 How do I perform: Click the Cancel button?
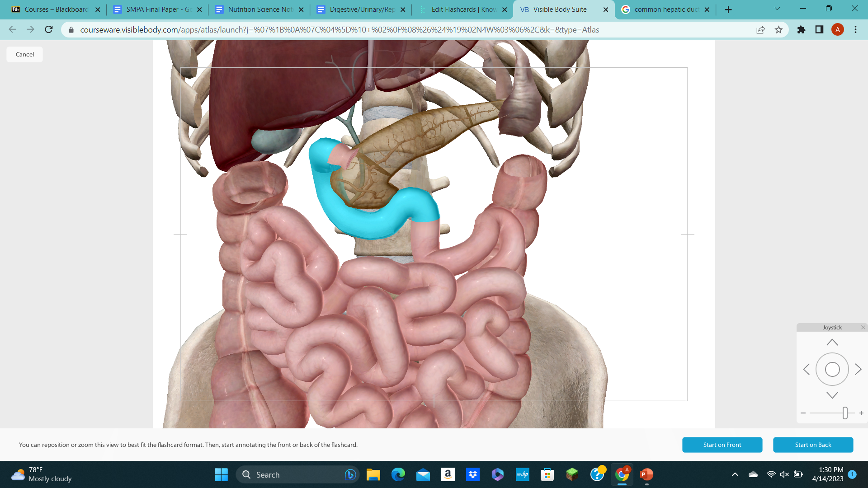(x=24, y=54)
